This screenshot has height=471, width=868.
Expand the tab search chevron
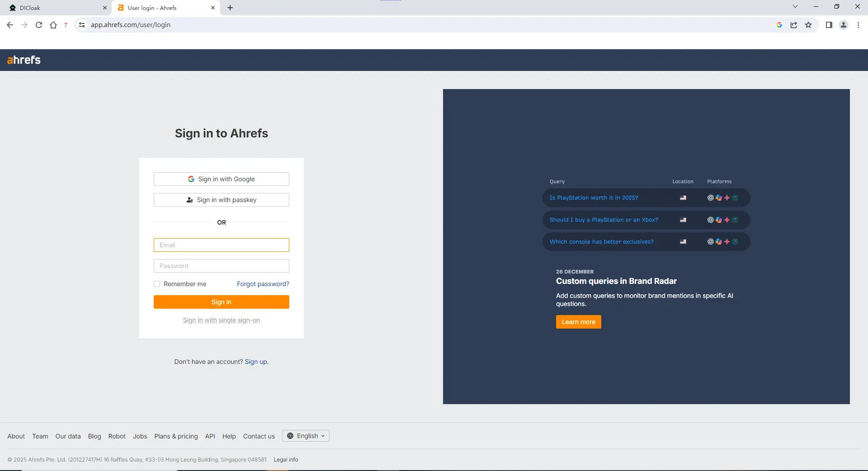(x=795, y=7)
